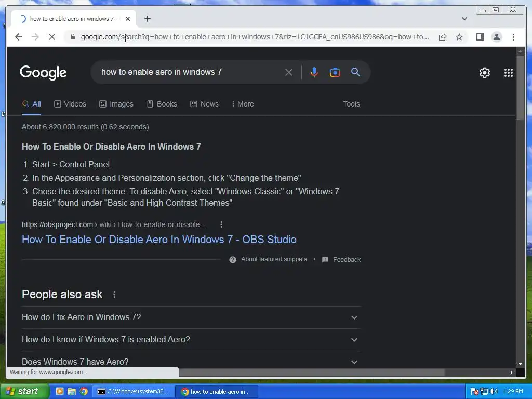
Task: Launch media player from quick launch
Action: (59, 392)
